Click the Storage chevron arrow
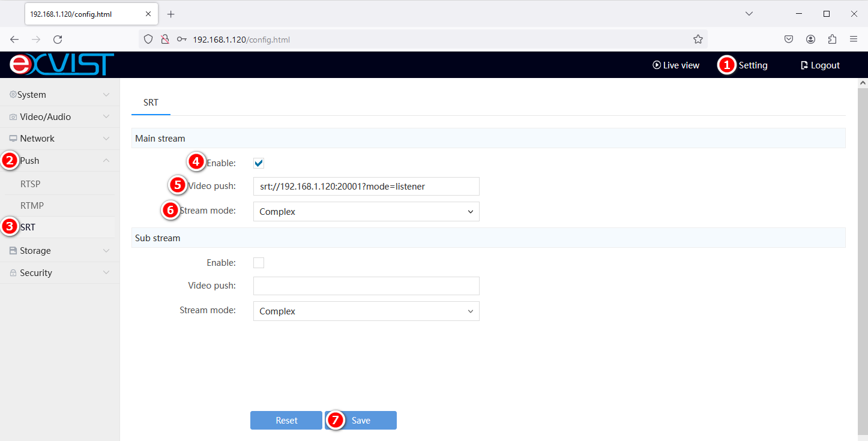 tap(106, 251)
